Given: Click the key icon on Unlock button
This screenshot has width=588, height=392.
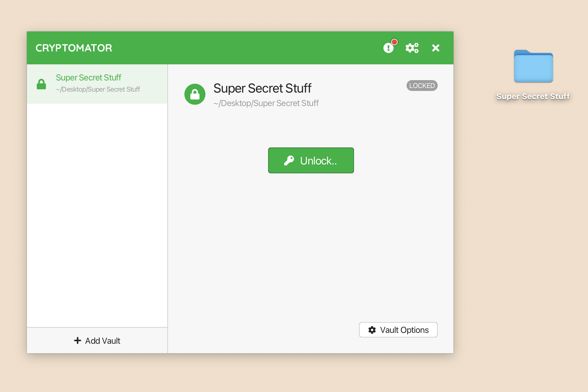Looking at the screenshot, I should pos(289,161).
